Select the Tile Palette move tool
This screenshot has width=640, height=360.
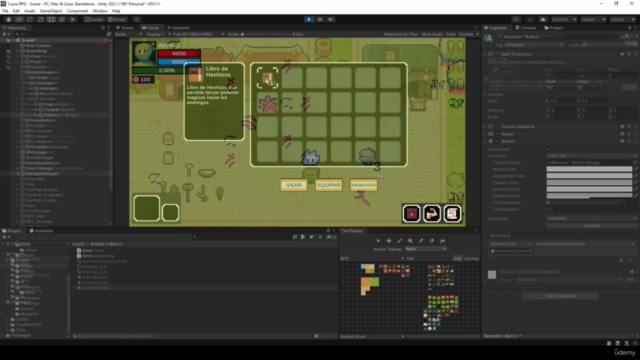[389, 241]
